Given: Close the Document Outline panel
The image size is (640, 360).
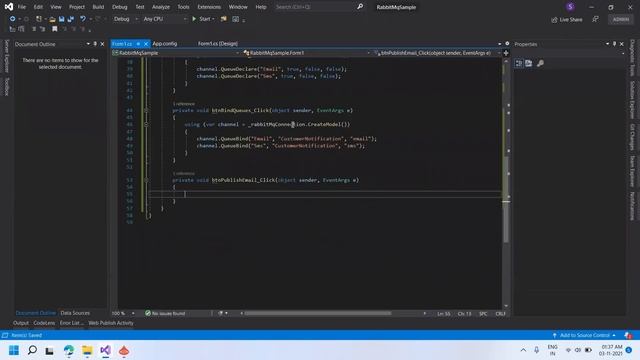Looking at the screenshot, I should 102,44.
